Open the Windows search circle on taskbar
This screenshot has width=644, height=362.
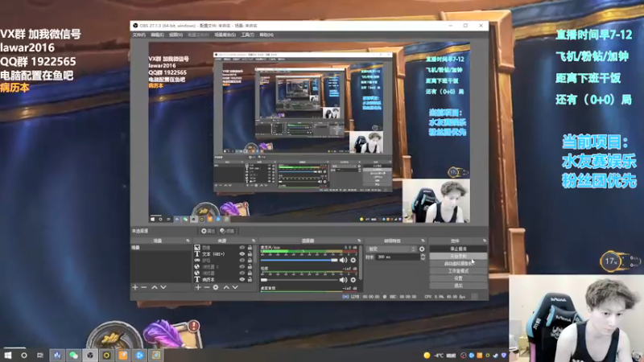tap(24, 355)
